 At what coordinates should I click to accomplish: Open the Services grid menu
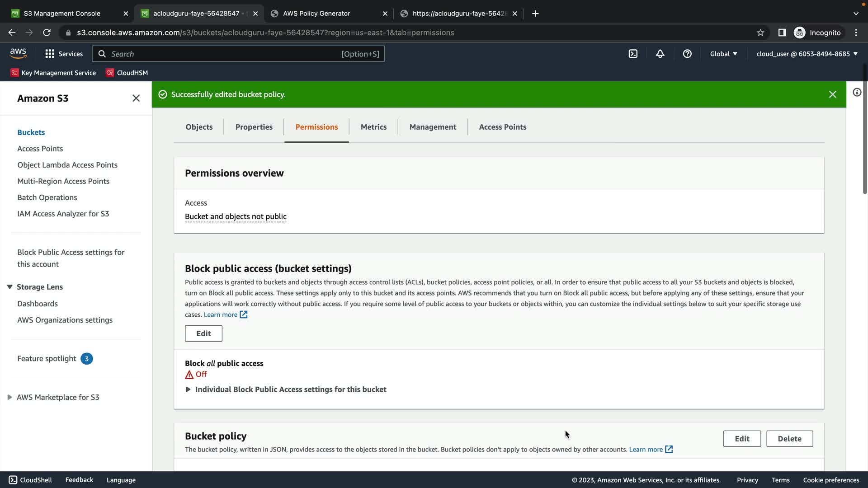tap(64, 54)
